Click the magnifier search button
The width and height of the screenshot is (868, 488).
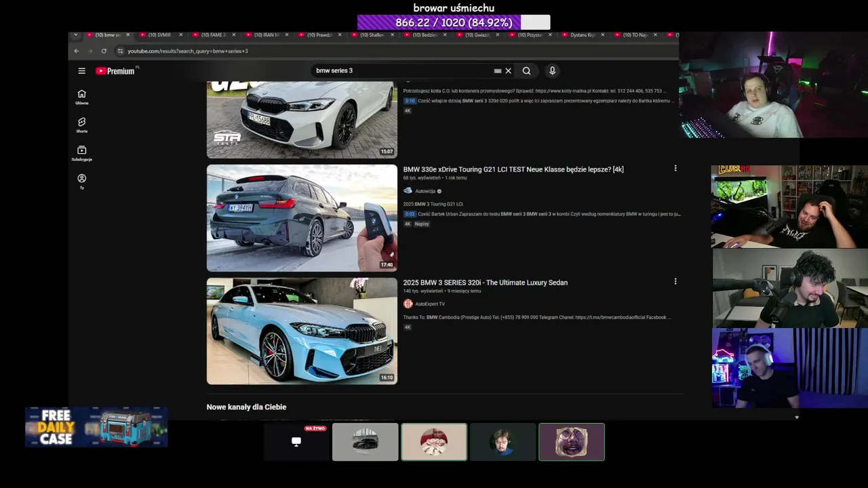526,70
